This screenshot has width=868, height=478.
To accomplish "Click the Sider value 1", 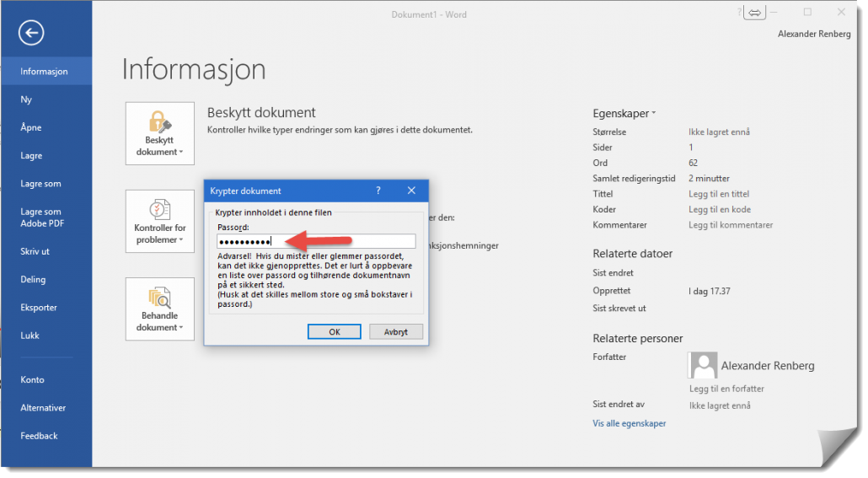I will [691, 148].
